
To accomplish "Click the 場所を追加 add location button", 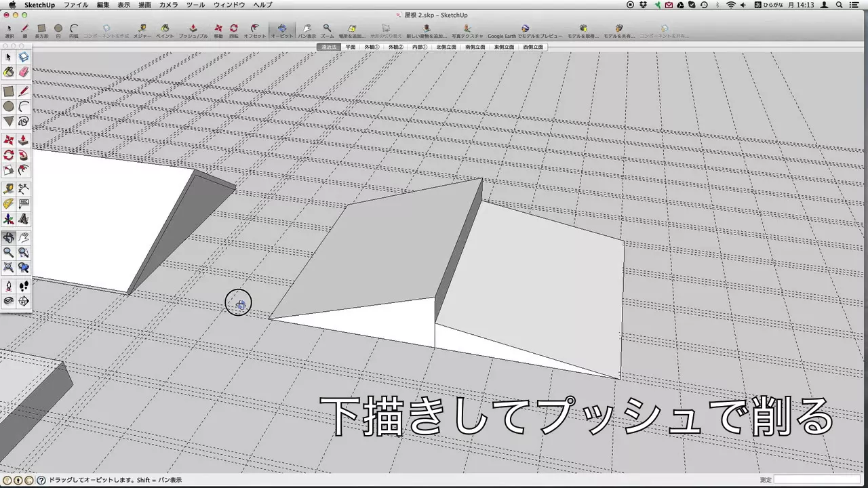I will (x=352, y=30).
